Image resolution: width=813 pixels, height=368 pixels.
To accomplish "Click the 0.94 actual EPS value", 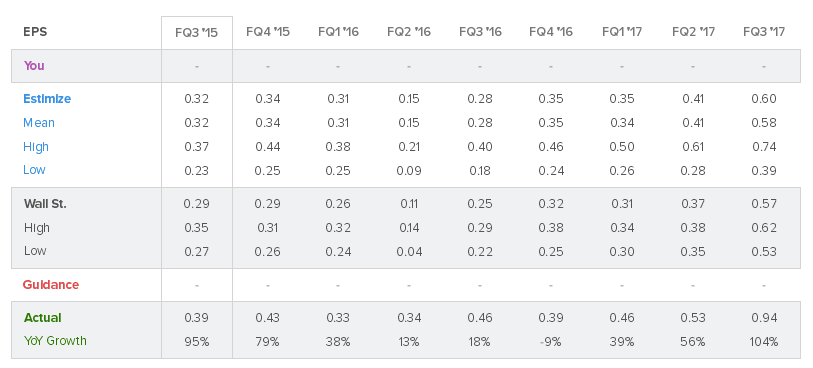I will (764, 318).
